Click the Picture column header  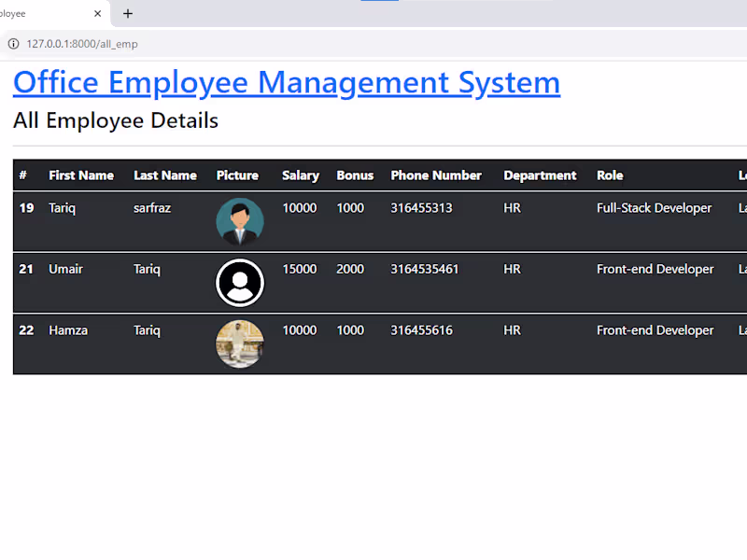(x=237, y=175)
